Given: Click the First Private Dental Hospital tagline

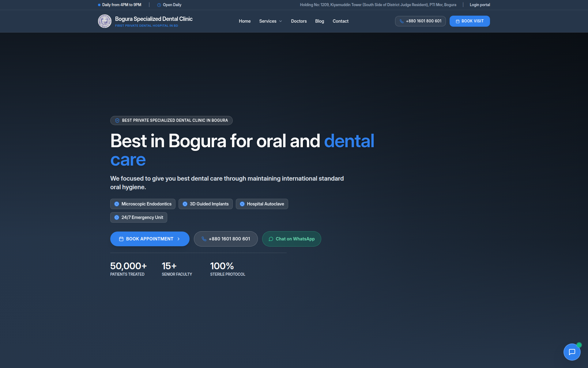Looking at the screenshot, I should click(146, 26).
